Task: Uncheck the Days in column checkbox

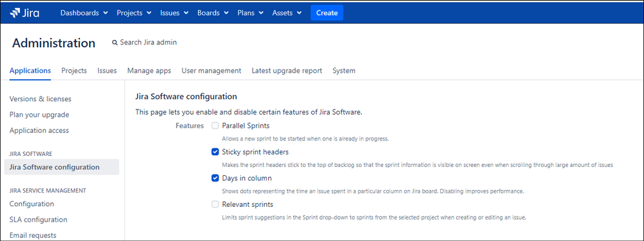Action: point(215,178)
